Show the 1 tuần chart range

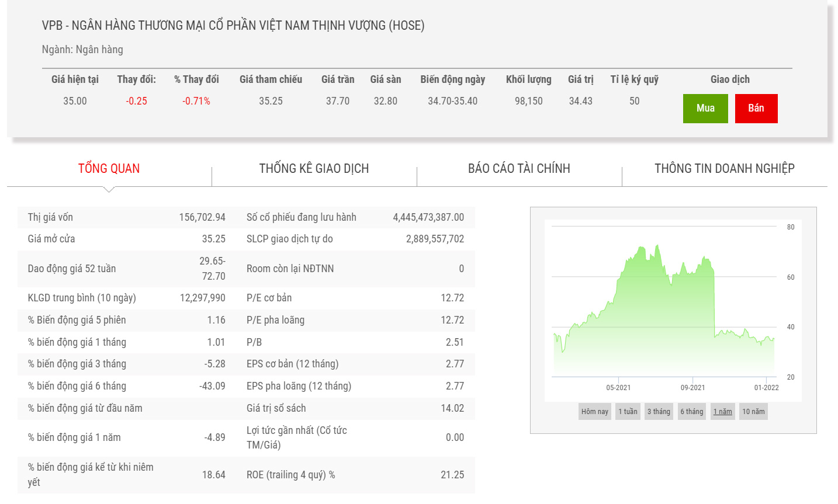coord(628,412)
